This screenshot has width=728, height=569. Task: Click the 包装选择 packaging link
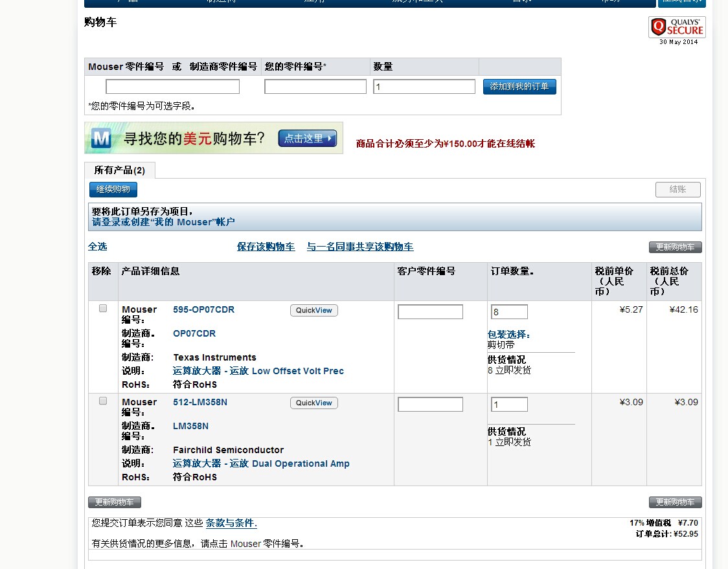(x=509, y=335)
